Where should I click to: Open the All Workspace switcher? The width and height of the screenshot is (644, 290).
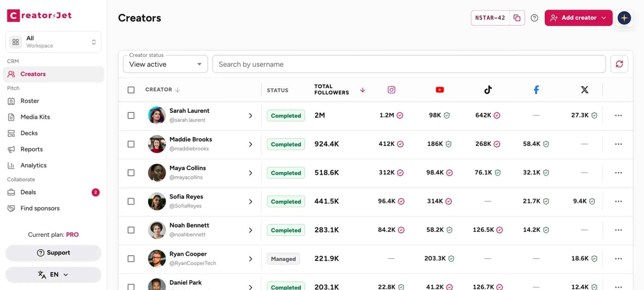click(53, 42)
